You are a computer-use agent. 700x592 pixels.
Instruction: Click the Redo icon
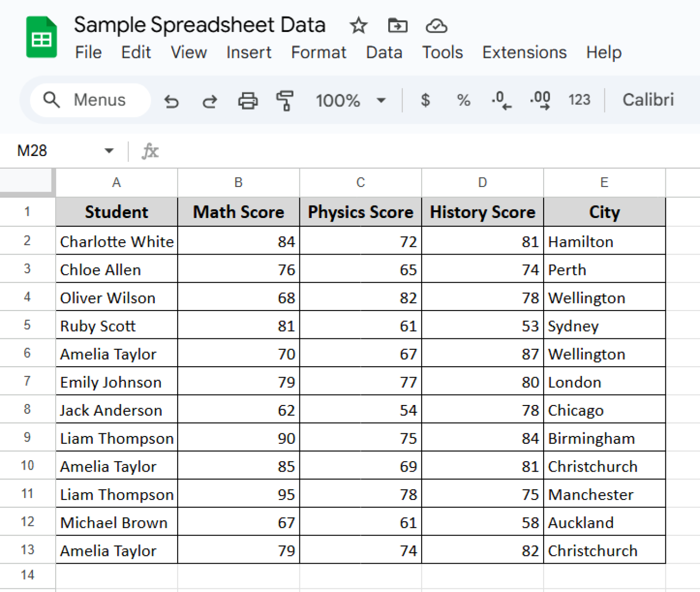210,101
